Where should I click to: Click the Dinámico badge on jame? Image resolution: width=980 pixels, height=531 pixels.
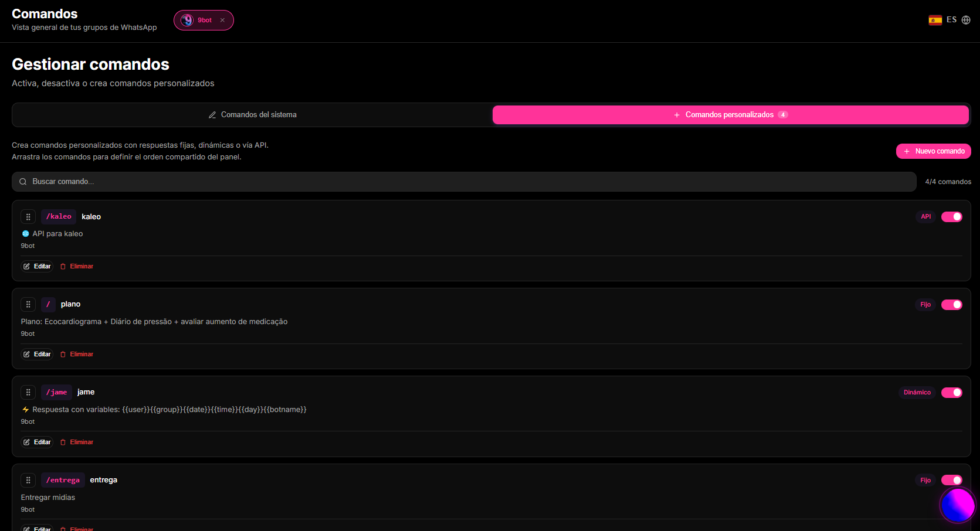tap(917, 393)
